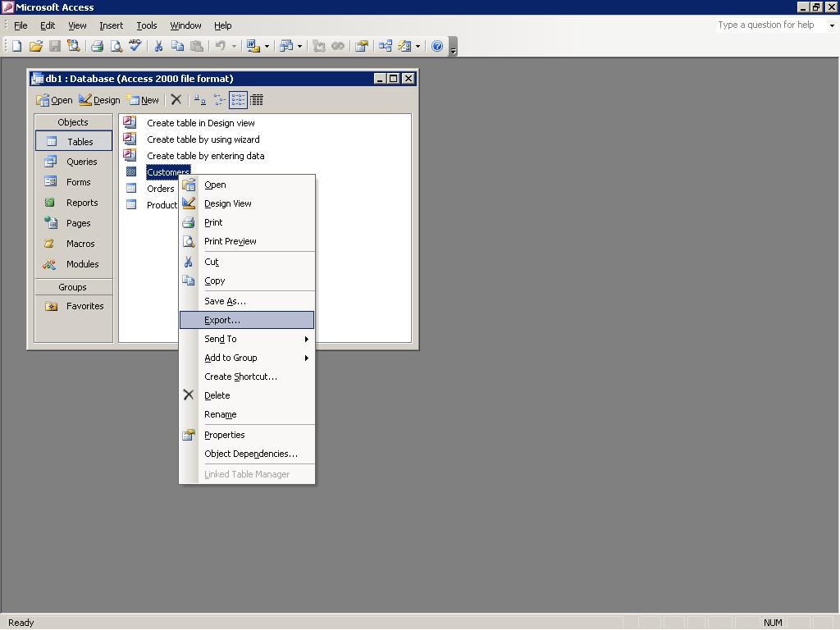The height and width of the screenshot is (630, 840).
Task: Switch to Small Icons view
Action: pyautogui.click(x=218, y=99)
